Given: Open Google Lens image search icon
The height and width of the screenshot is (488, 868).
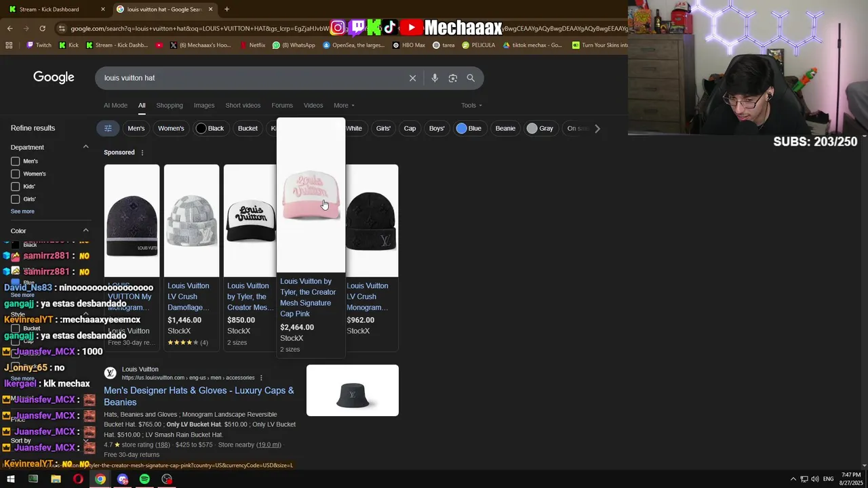Looking at the screenshot, I should pos(453,78).
